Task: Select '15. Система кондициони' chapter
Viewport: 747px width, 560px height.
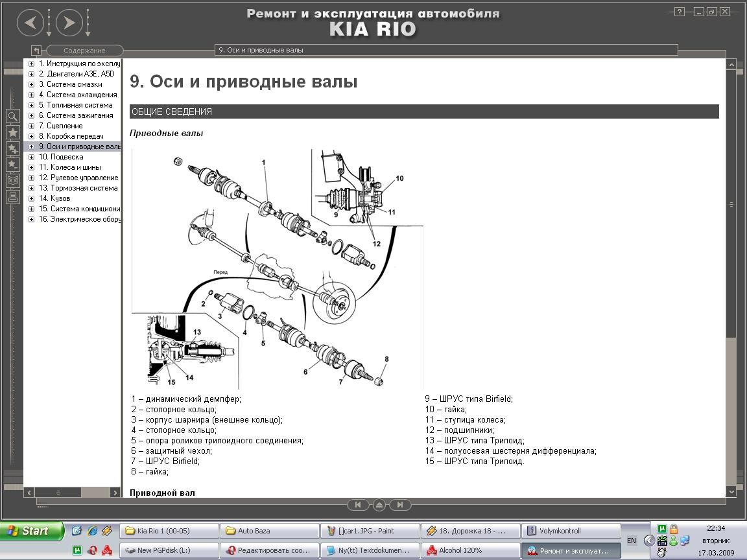Action: (80, 209)
